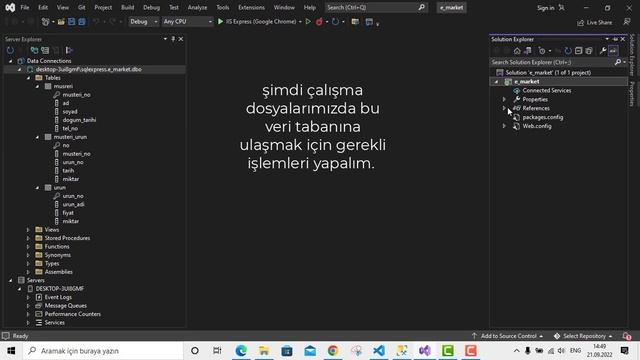Click the browser refresh toolbar icon
This screenshot has width=640, height=360.
pyautogui.click(x=335, y=22)
